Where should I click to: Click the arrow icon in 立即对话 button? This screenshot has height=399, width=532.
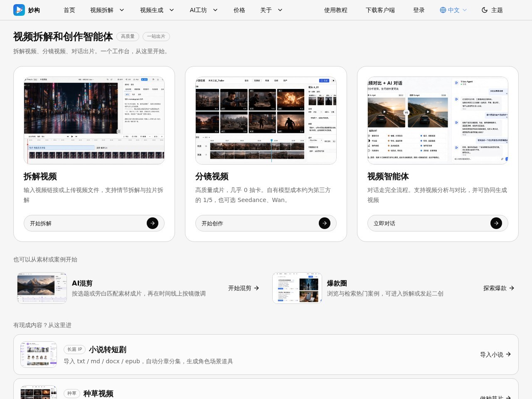pos(496,223)
